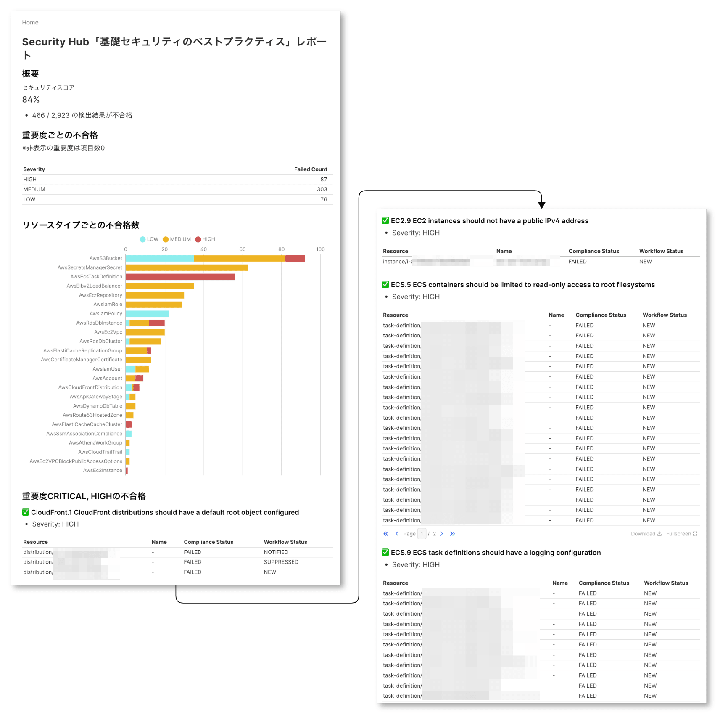Click NOTIFIED workflow status in CloudFront table
Image resolution: width=728 pixels, height=715 pixels.
coord(276,552)
